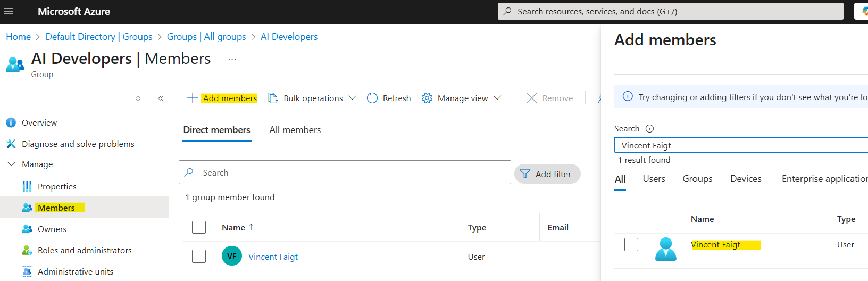
Task: Check the Vincent Faigt member row checkbox
Action: 199,256
